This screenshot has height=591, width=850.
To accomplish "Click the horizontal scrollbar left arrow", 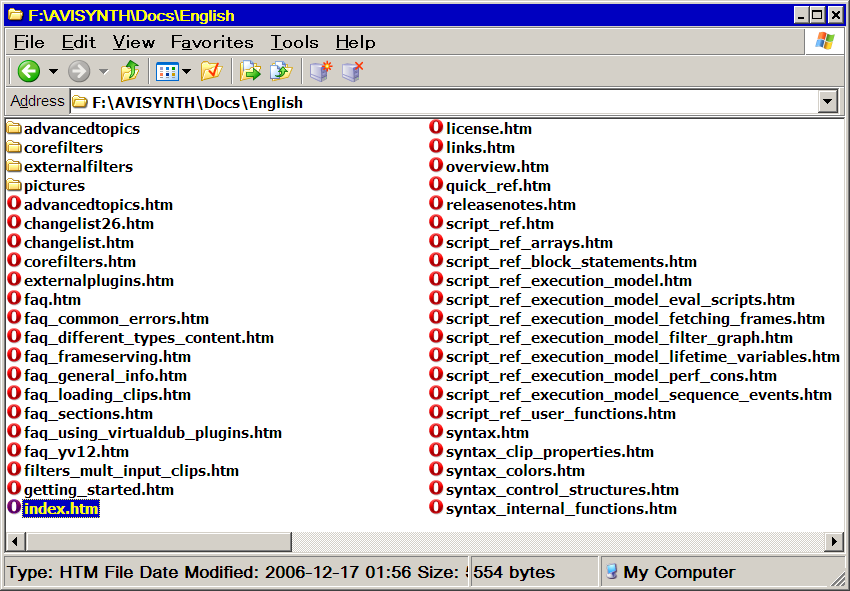I will click(15, 541).
